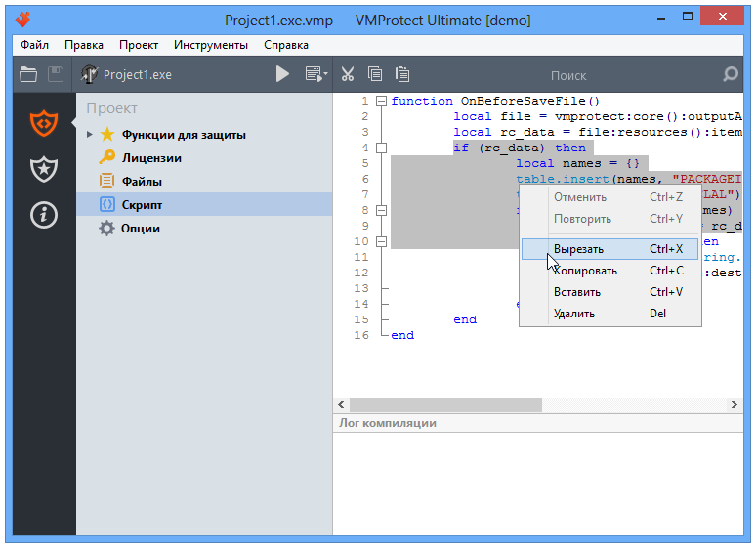Open the Справка menu

[x=286, y=45]
